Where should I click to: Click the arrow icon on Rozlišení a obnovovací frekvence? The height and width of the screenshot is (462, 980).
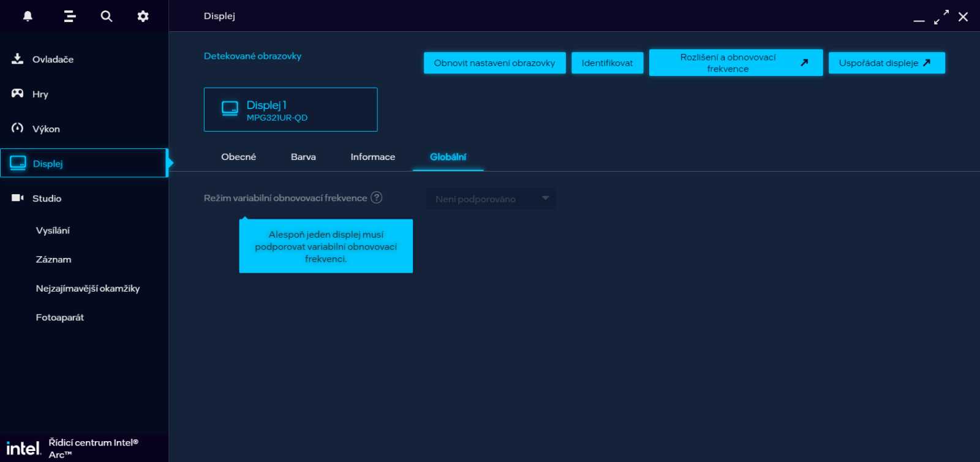(804, 62)
